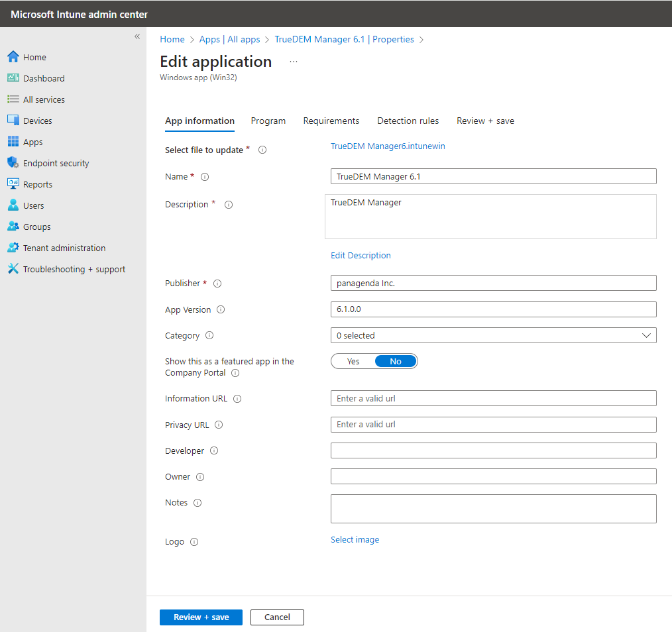This screenshot has width=672, height=632.
Task: Open the ellipsis menu beside Edit application
Action: 294,62
